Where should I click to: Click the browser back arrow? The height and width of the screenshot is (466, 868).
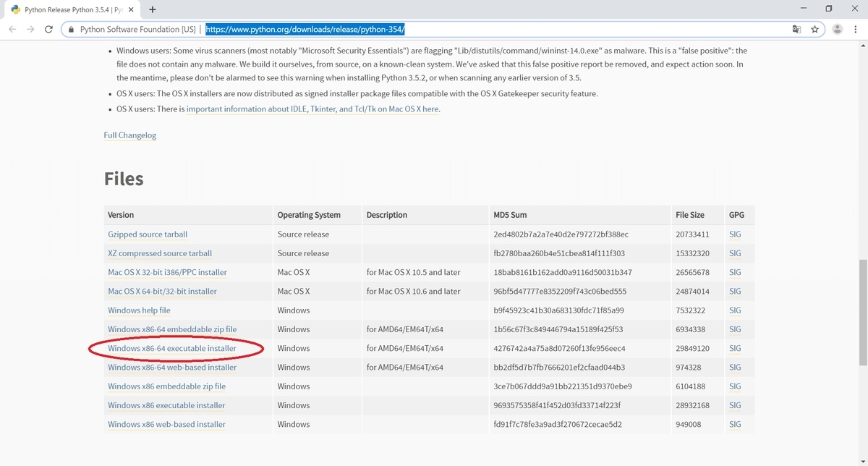click(x=12, y=29)
